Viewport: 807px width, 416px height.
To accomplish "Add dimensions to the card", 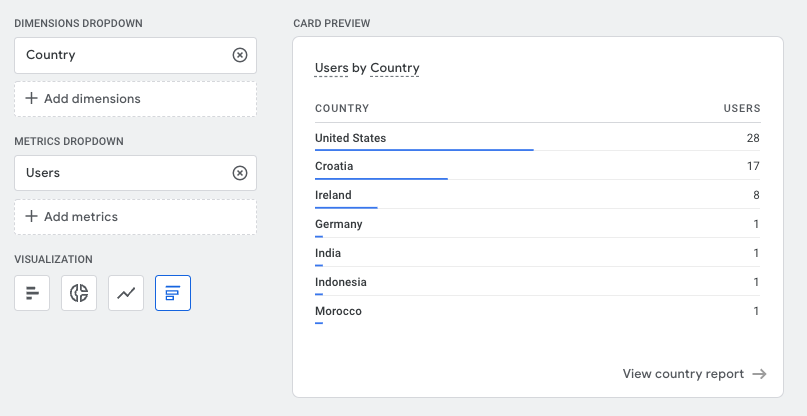I will 135,99.
